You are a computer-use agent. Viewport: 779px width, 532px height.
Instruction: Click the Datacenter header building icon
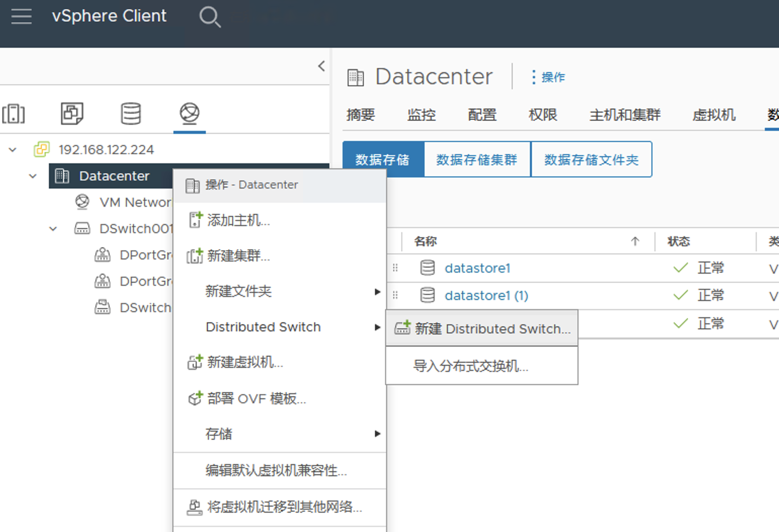click(x=356, y=78)
